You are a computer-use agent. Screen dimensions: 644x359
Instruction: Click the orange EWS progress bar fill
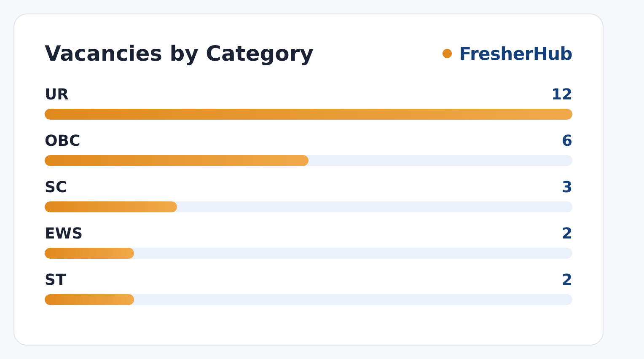(89, 253)
